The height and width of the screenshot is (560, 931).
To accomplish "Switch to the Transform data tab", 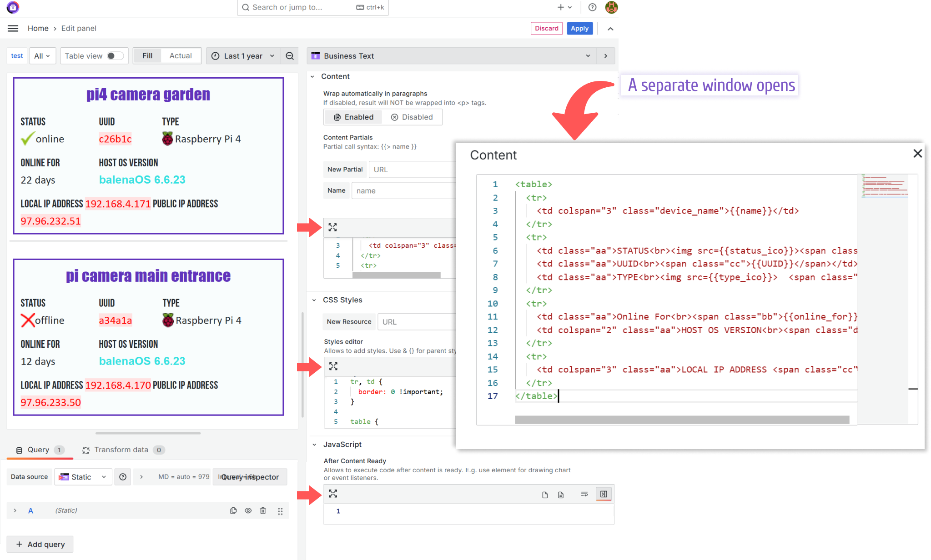I will coord(121,450).
